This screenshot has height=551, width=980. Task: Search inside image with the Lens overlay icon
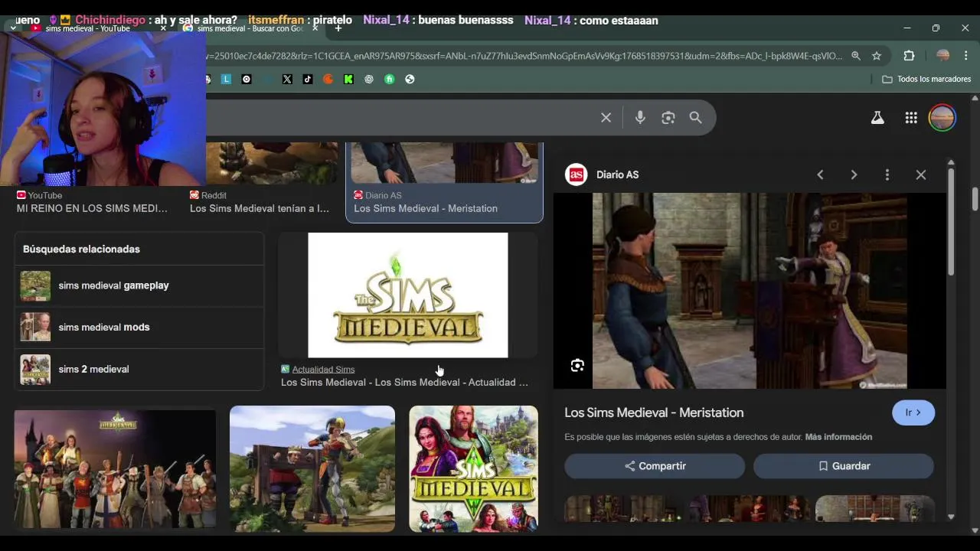click(577, 365)
